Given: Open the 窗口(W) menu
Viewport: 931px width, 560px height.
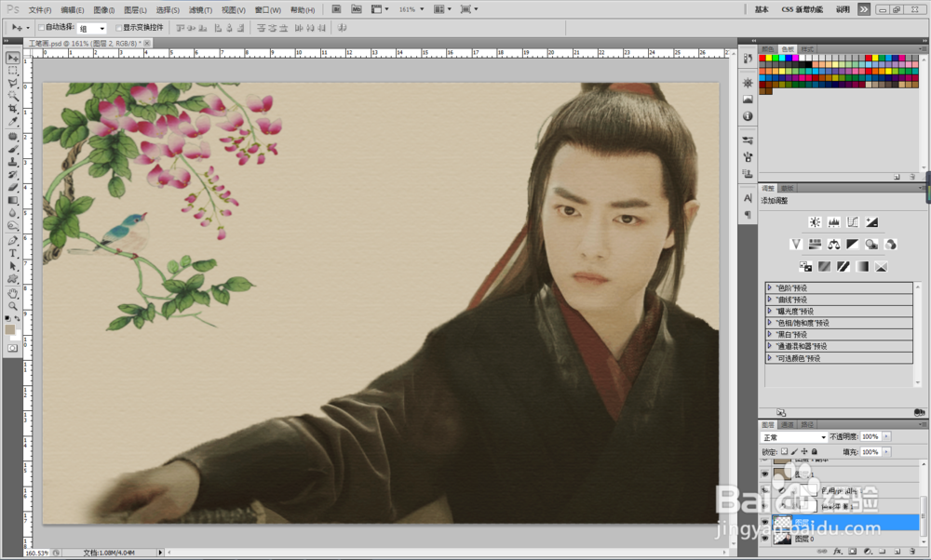Looking at the screenshot, I should (268, 10).
